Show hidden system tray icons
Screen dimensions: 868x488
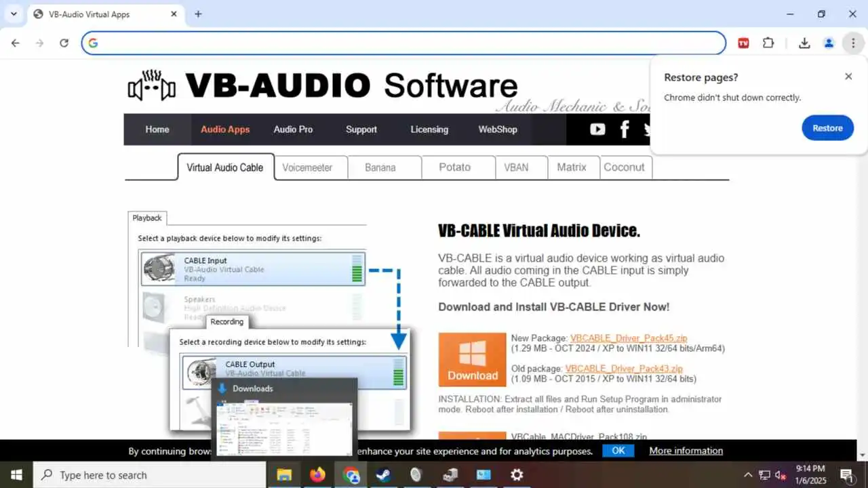(x=748, y=474)
